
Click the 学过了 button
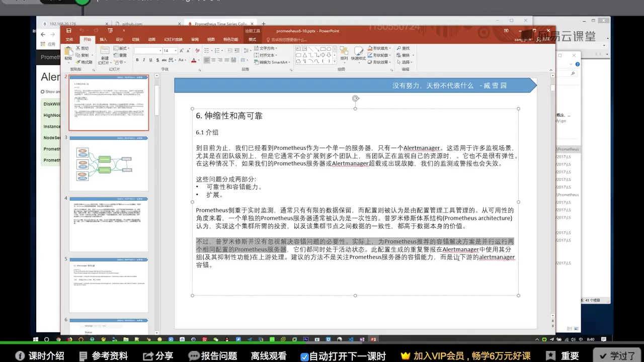[x=617, y=355]
